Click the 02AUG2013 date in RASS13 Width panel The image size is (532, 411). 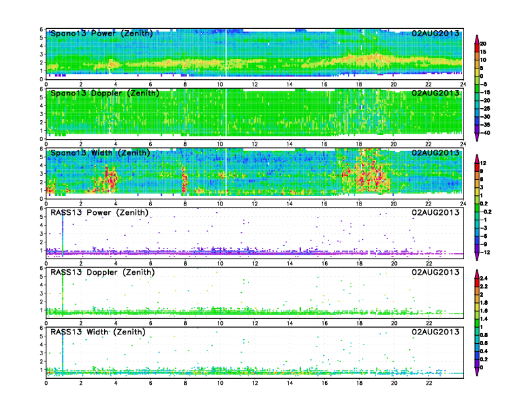coord(435,332)
